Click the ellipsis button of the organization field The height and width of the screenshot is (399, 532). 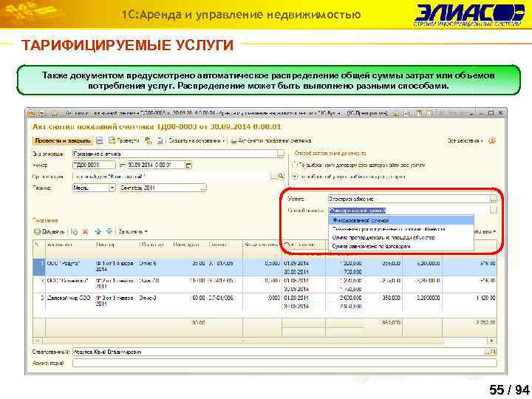pos(274,177)
